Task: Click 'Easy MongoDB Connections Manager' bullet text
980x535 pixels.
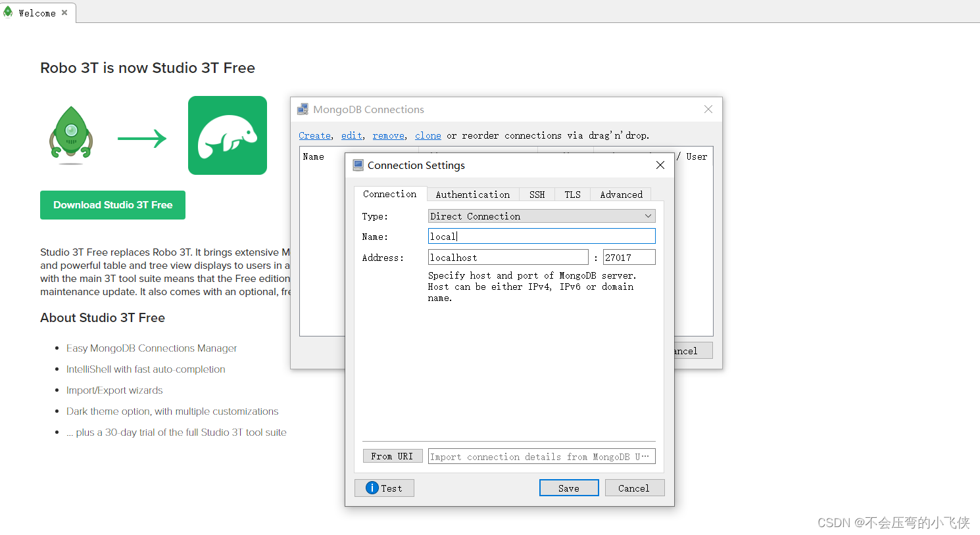Action: click(x=152, y=348)
